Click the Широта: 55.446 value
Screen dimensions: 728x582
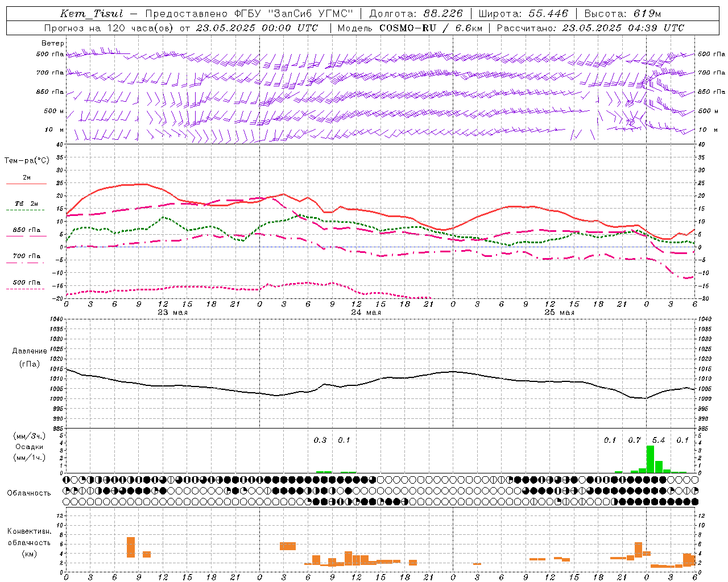tap(523, 14)
